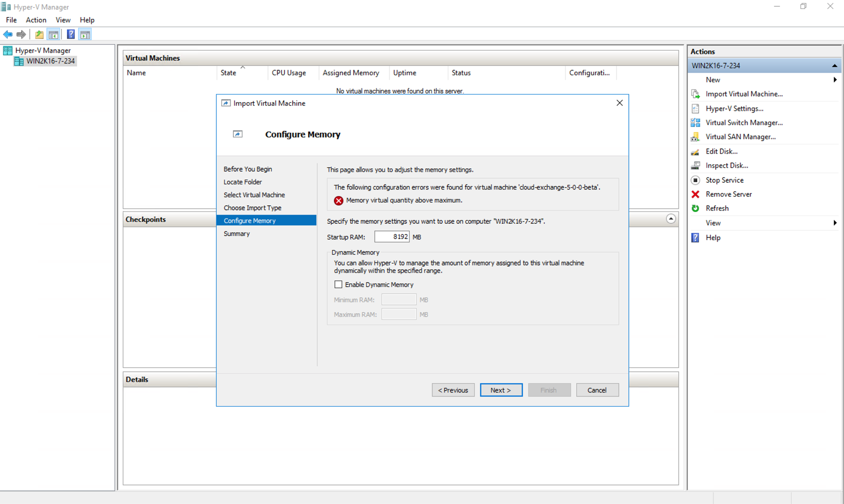Screen dimensions: 844x504
Task: Cancel the import wizard
Action: pyautogui.click(x=597, y=390)
